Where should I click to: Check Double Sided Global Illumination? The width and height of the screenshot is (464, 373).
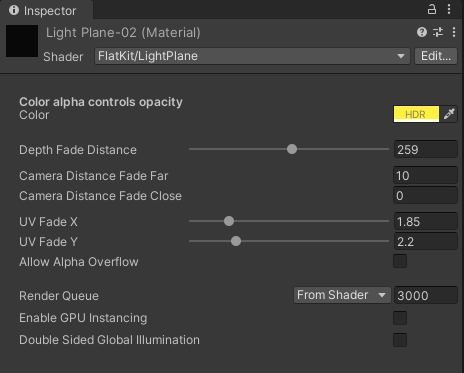pos(400,340)
